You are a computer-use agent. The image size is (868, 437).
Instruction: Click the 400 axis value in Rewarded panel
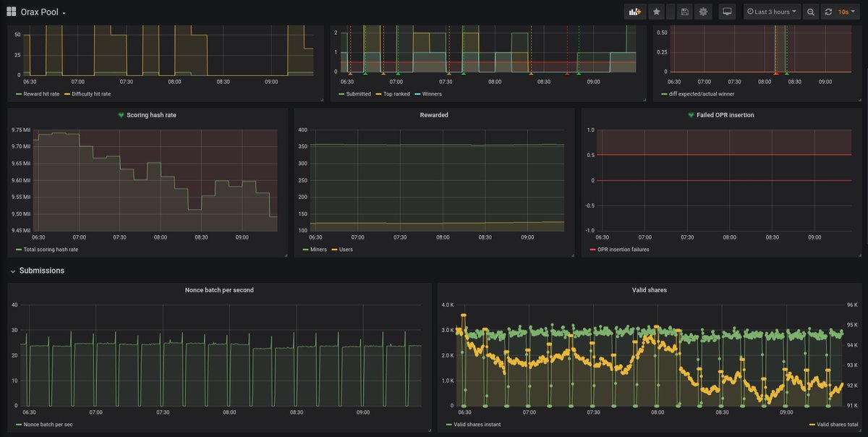pos(302,130)
